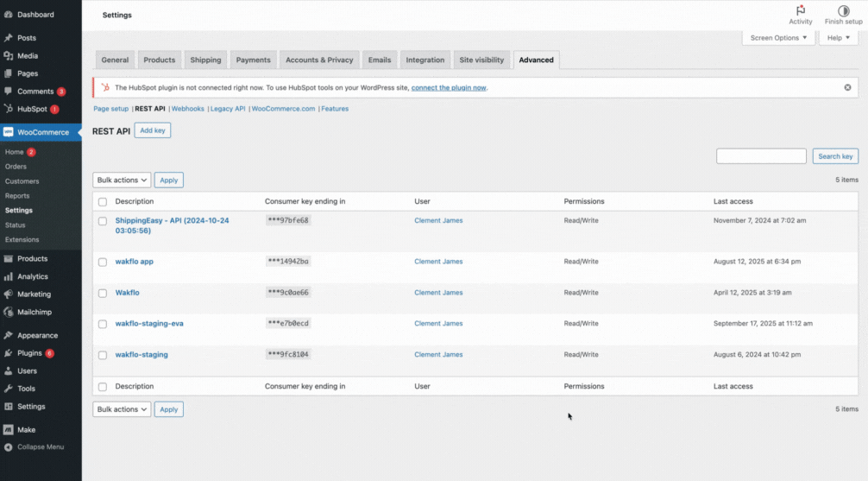
Task: Open Clement James user link for wakflo app
Action: 438,262
